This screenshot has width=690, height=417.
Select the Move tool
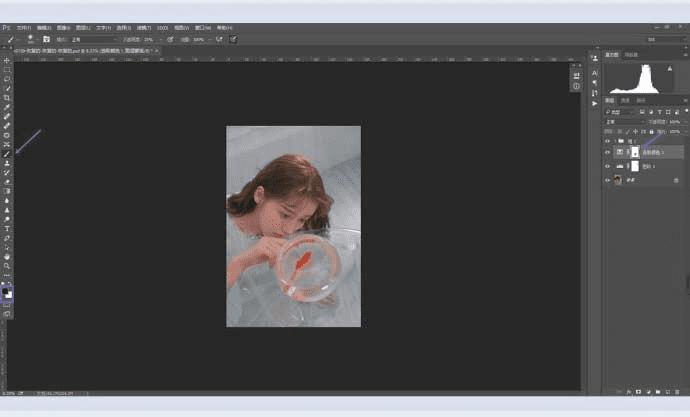pyautogui.click(x=7, y=60)
